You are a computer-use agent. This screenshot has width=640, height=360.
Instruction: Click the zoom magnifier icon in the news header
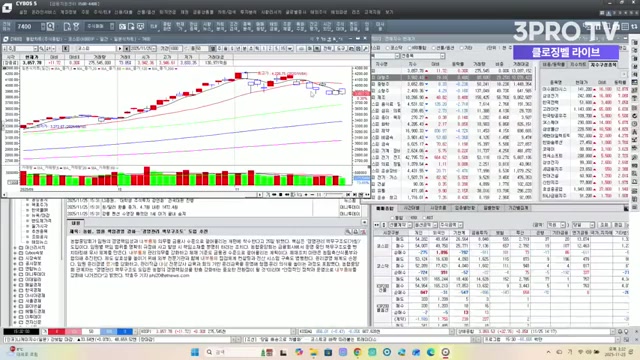coord(348,232)
